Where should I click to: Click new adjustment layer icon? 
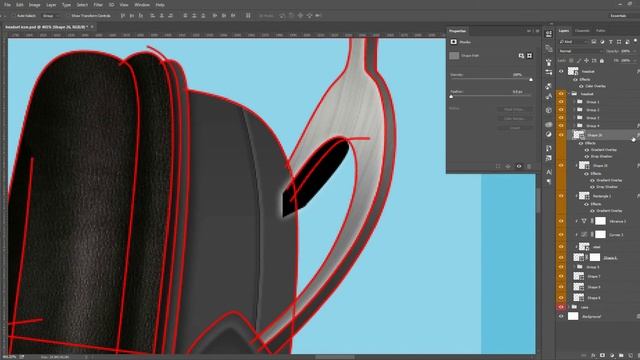click(x=612, y=356)
